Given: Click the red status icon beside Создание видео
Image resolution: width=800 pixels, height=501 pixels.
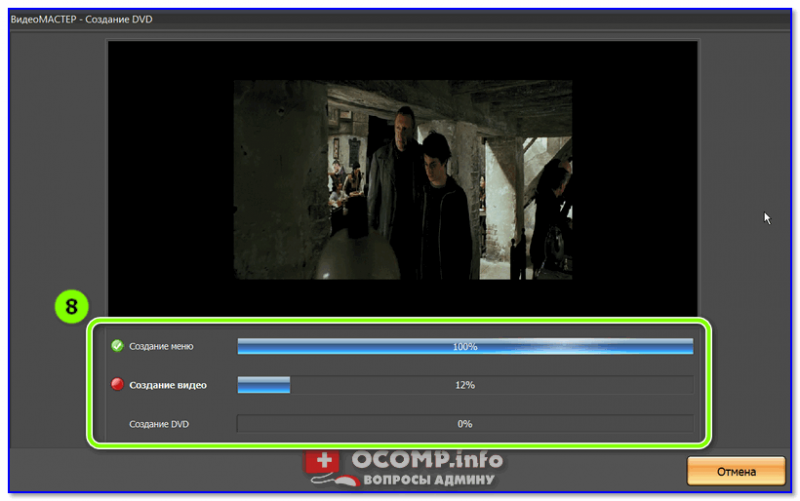Looking at the screenshot, I should coord(117,384).
